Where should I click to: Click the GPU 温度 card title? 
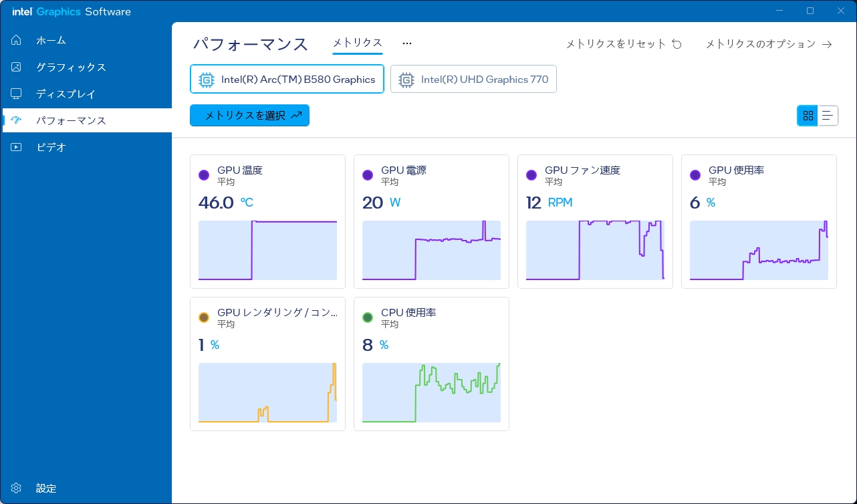point(240,170)
